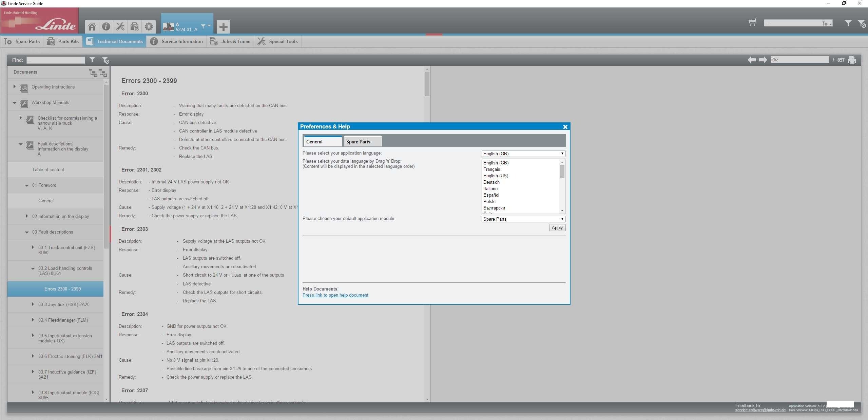868x420 pixels.
Task: Switch to the Parts Kits module tab
Action: point(63,41)
